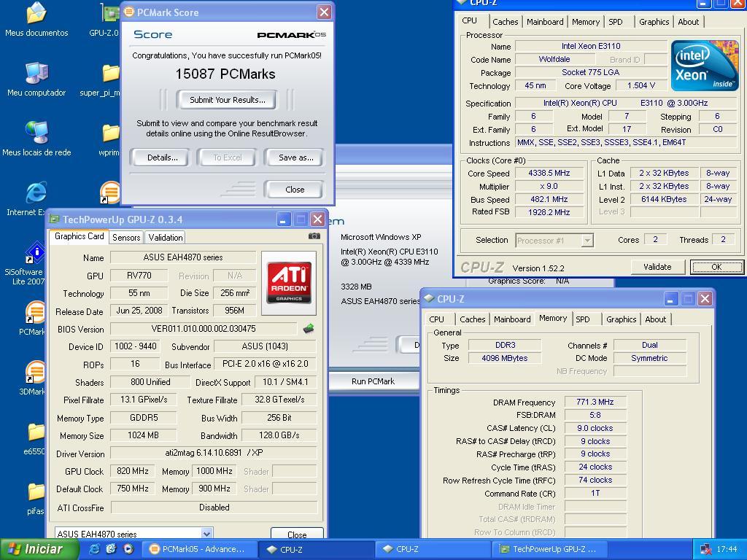Open Meus documentos desktop icon
Viewport: 747px width, 560px height.
pos(36,13)
